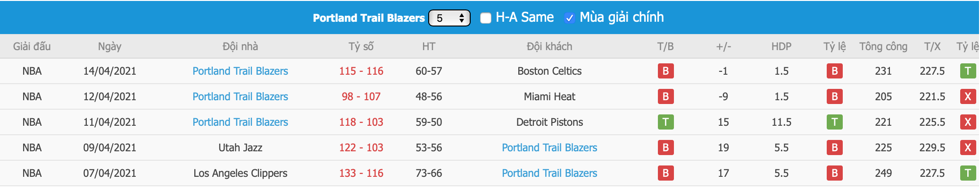
Task: Click the red X badge on the Miami Heat row
Action: pyautogui.click(x=968, y=96)
